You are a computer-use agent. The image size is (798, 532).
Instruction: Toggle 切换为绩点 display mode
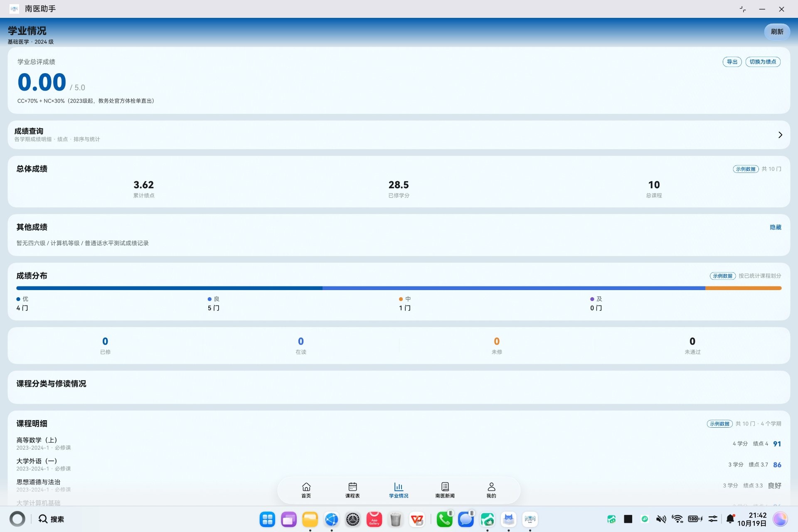pos(763,62)
